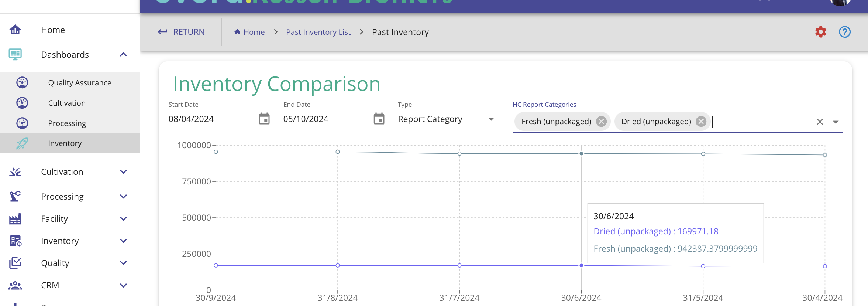Viewport: 868px width, 306px height.
Task: Open the End Date calendar picker
Action: coord(379,119)
